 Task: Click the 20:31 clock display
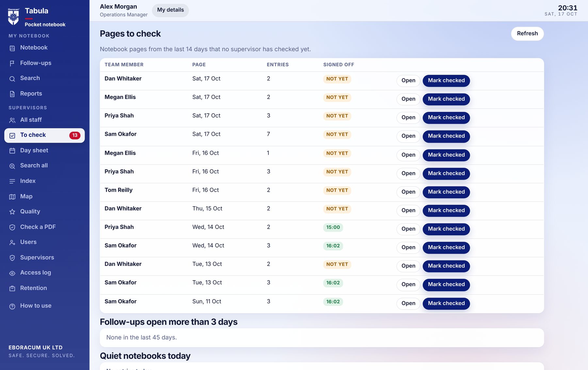click(x=567, y=8)
